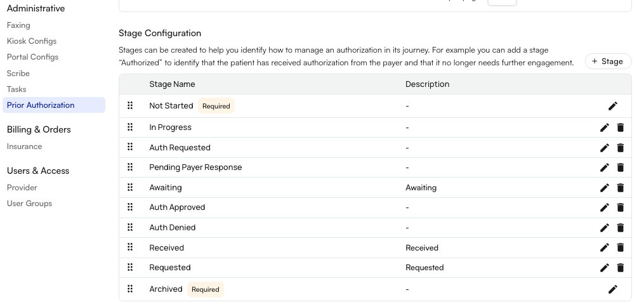The height and width of the screenshot is (307, 644).
Task: Open the Faxing settings page
Action: tap(18, 25)
